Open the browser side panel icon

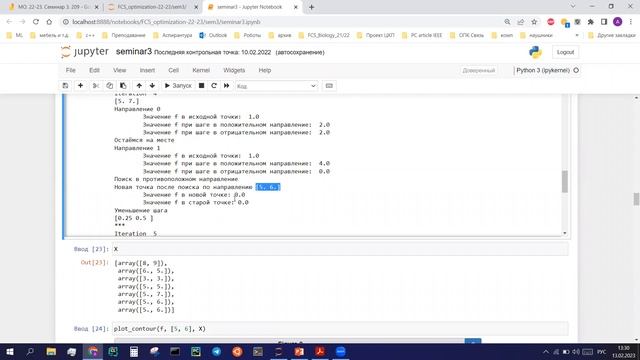[604, 22]
